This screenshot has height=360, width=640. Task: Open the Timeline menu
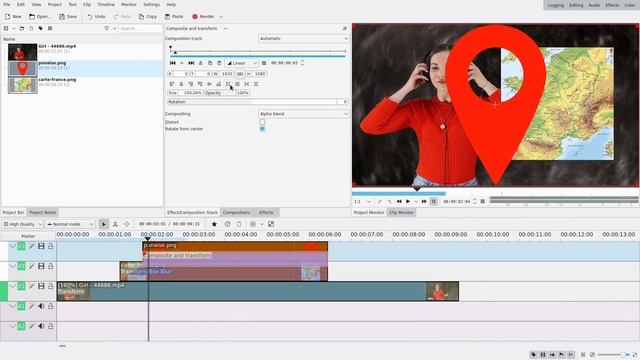coord(106,4)
